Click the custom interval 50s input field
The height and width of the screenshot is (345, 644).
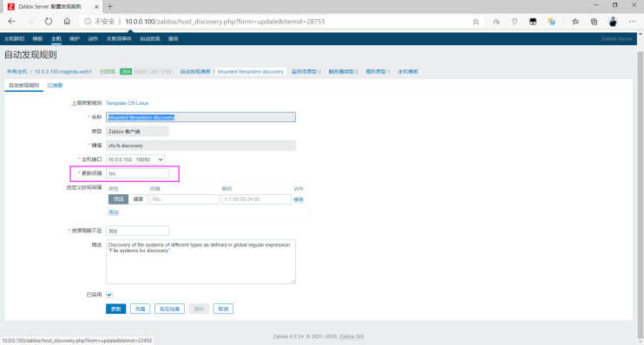point(184,199)
